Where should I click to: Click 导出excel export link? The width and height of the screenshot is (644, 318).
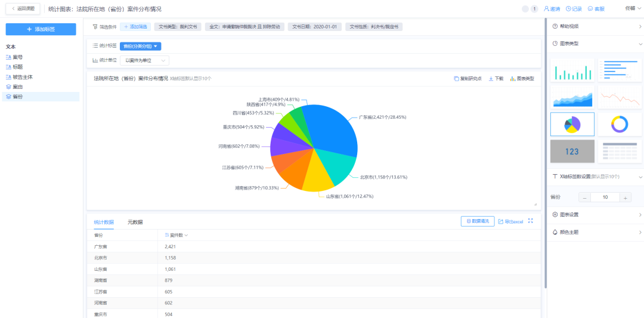coord(510,221)
